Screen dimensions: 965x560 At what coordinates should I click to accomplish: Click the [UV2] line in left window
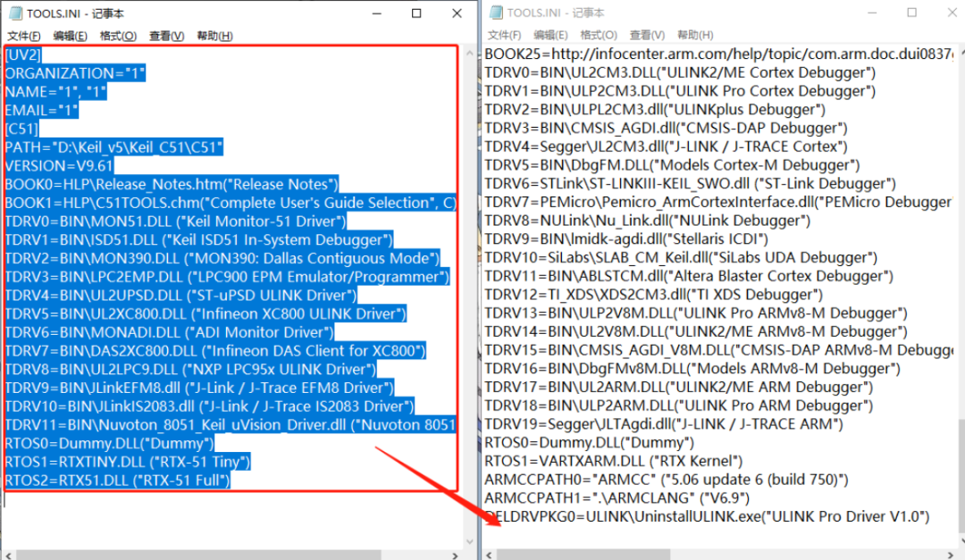(x=22, y=54)
